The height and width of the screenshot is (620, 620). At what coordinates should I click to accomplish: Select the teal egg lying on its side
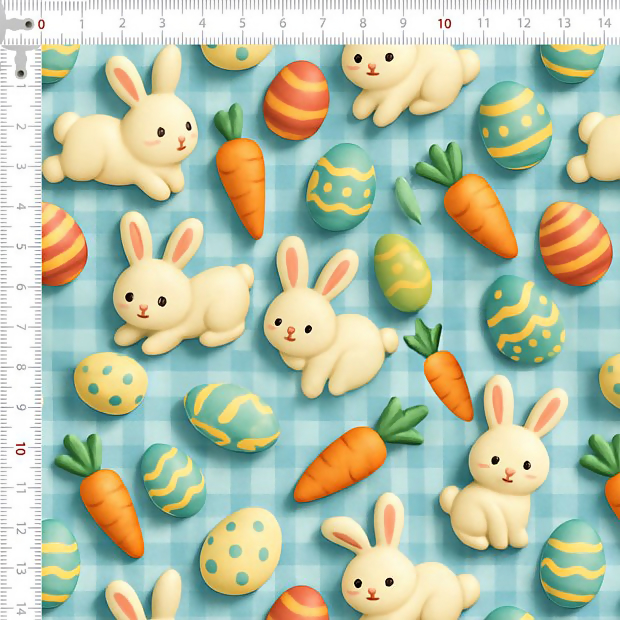[231, 417]
